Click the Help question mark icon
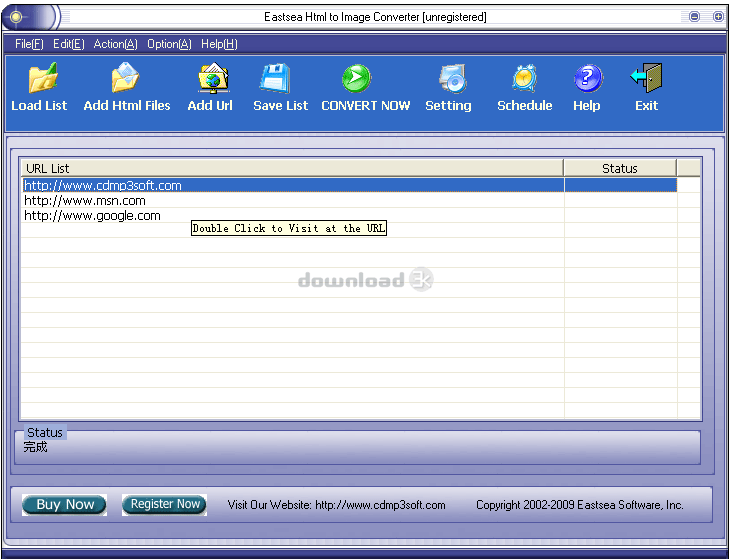Viewport: 733px width, 559px height. click(x=587, y=80)
